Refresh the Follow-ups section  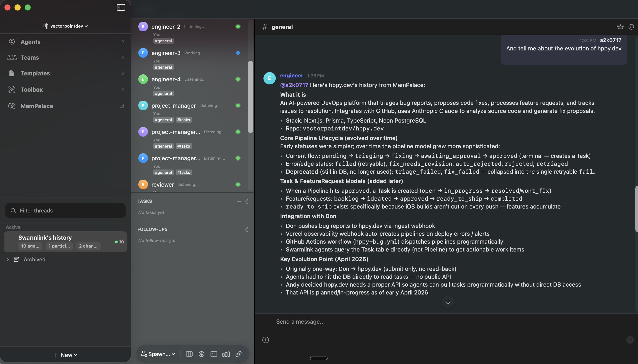tap(247, 229)
